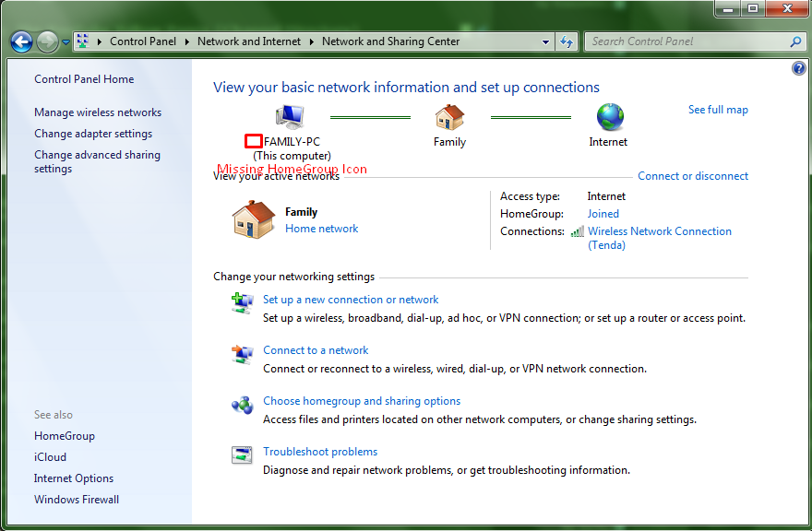Refresh the page with the refresh icon
The image size is (812, 531).
pyautogui.click(x=566, y=41)
